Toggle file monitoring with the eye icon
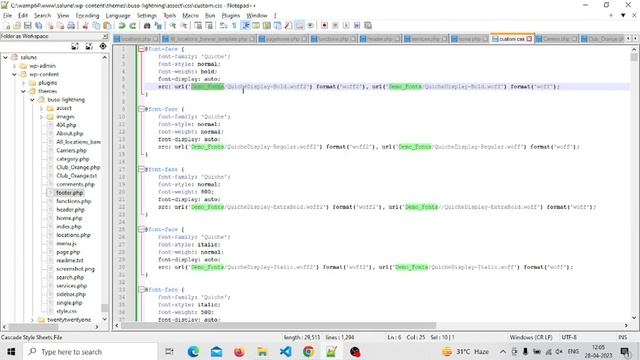 (310, 26)
